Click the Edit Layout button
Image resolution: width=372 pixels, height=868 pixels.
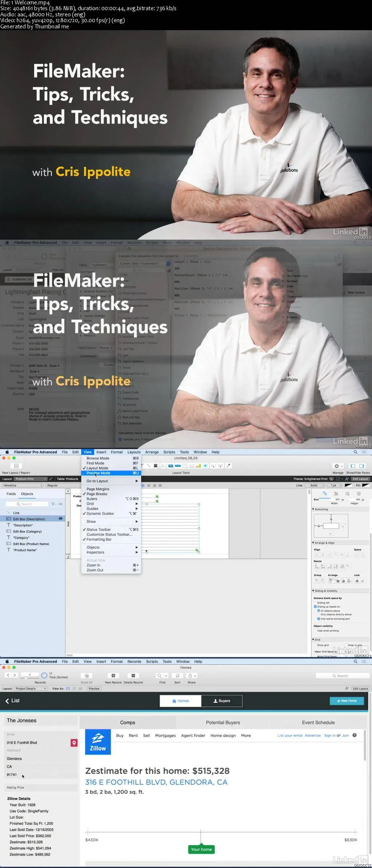coord(360,688)
